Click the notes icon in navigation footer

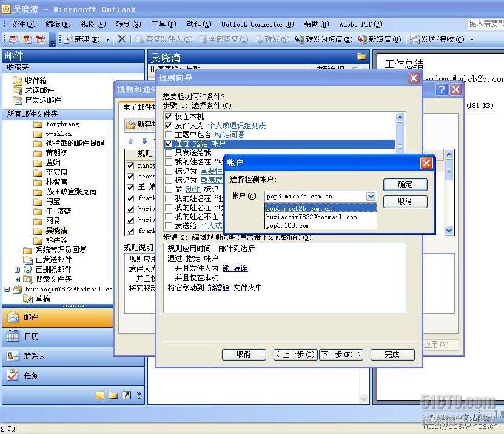pos(100,395)
